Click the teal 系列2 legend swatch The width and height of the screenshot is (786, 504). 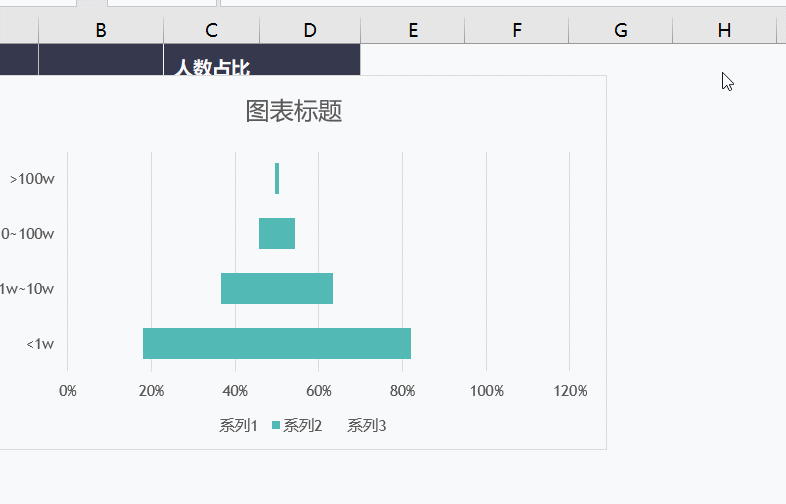[276, 425]
